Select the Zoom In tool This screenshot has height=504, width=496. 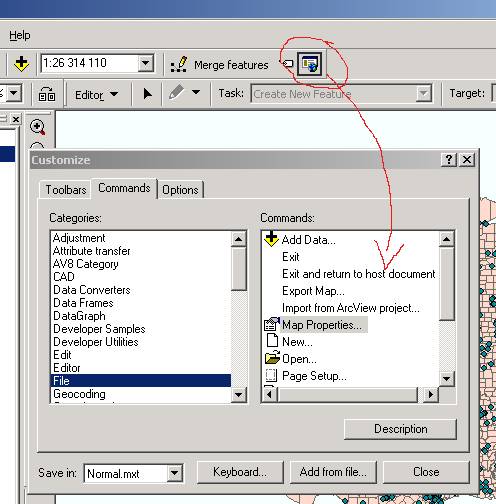[x=37, y=127]
